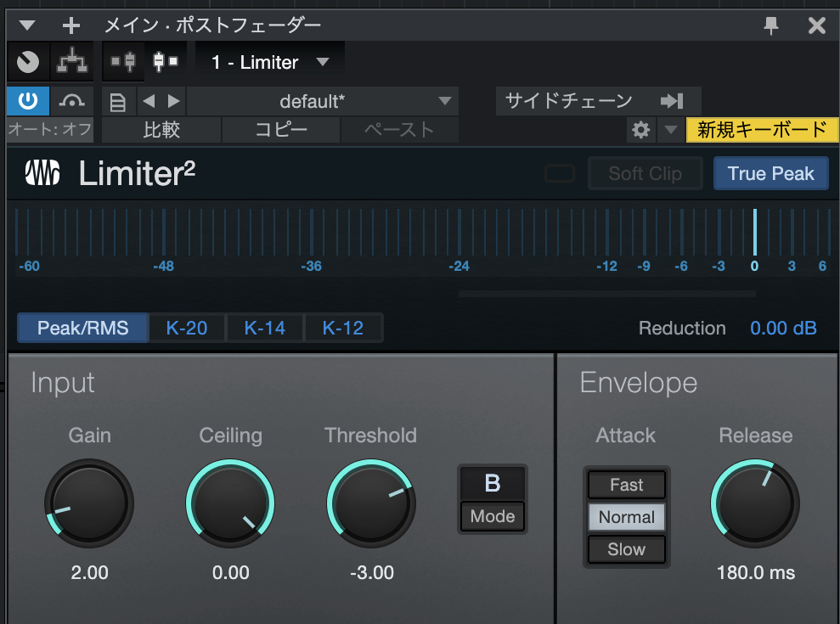Open the macro controls gear icon
Screen dimensions: 840x624
point(640,130)
